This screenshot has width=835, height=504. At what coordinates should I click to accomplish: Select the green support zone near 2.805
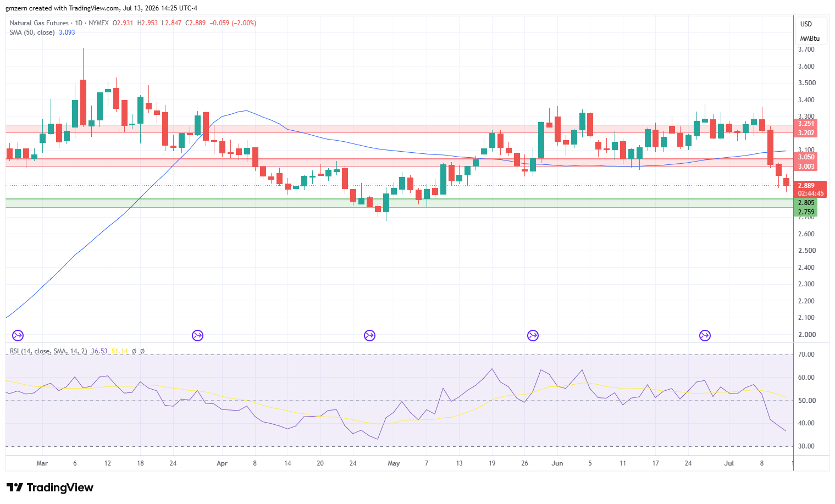(400, 203)
